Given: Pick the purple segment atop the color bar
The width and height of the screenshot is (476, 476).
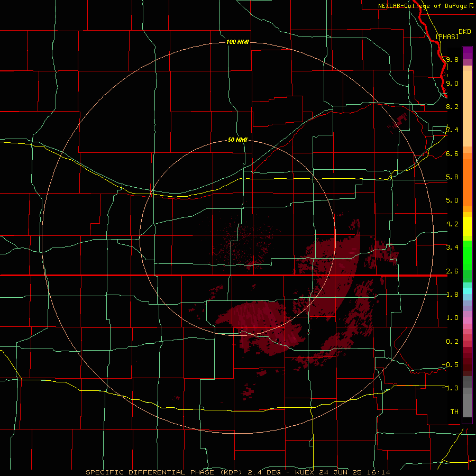Looking at the screenshot, I should 467,53.
